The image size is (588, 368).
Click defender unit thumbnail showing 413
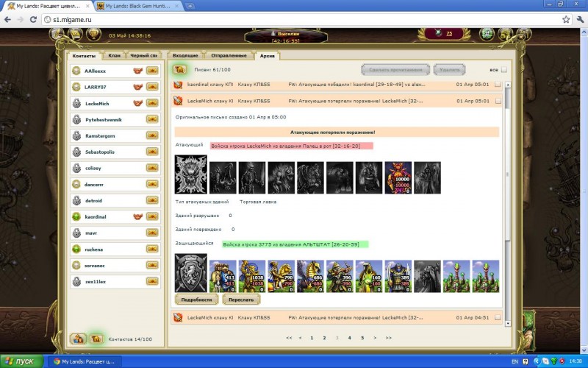(223, 276)
